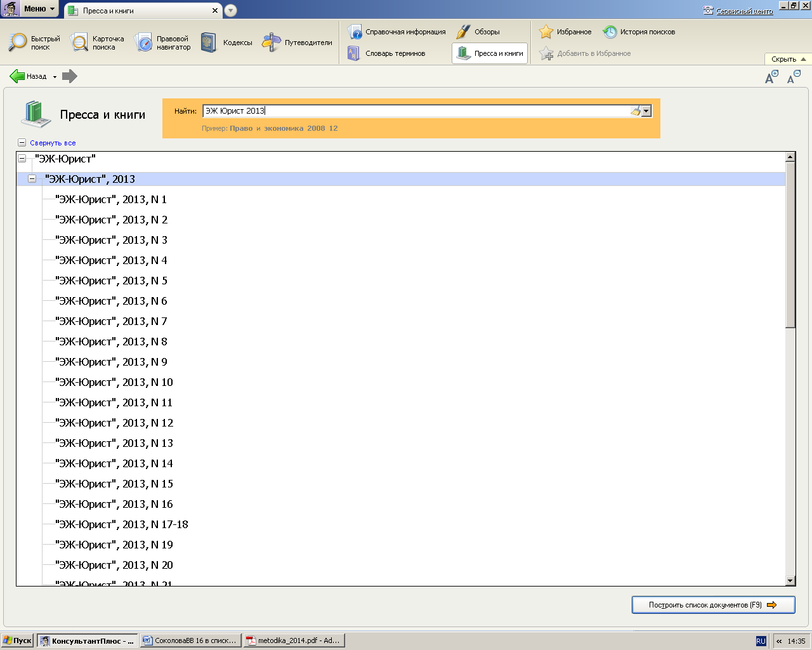812x650 pixels.
Task: Click the RU language indicator
Action: pos(761,641)
